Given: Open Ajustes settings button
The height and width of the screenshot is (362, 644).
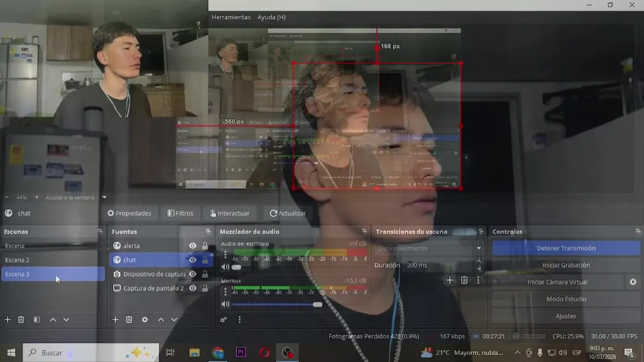Looking at the screenshot, I should (566, 316).
